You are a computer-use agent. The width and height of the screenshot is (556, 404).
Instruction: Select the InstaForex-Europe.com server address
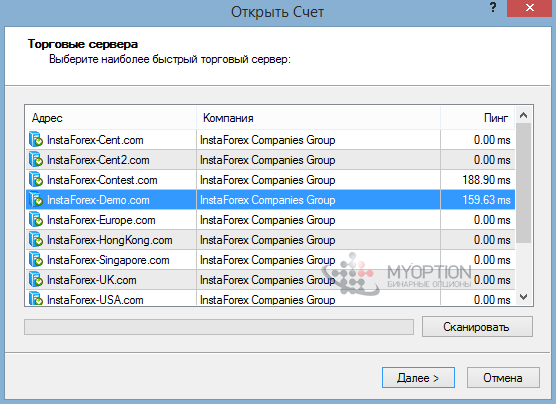pyautogui.click(x=101, y=220)
